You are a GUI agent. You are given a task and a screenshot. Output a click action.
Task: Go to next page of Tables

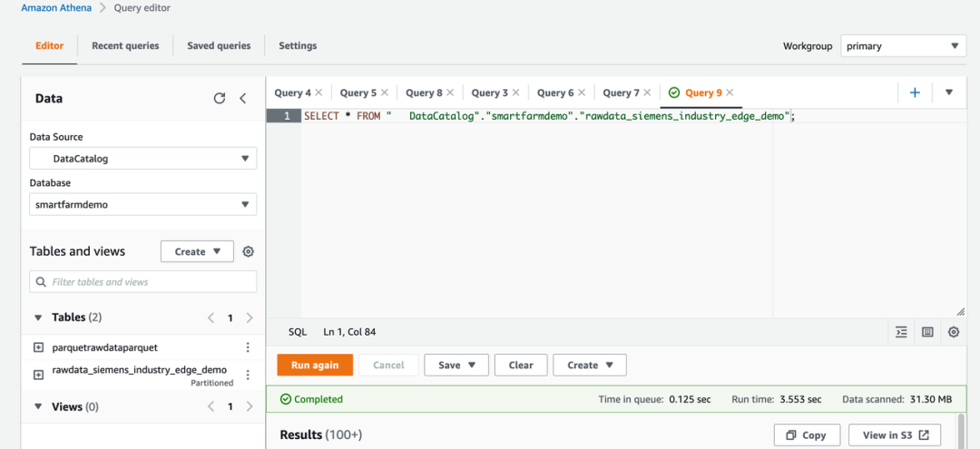click(250, 317)
